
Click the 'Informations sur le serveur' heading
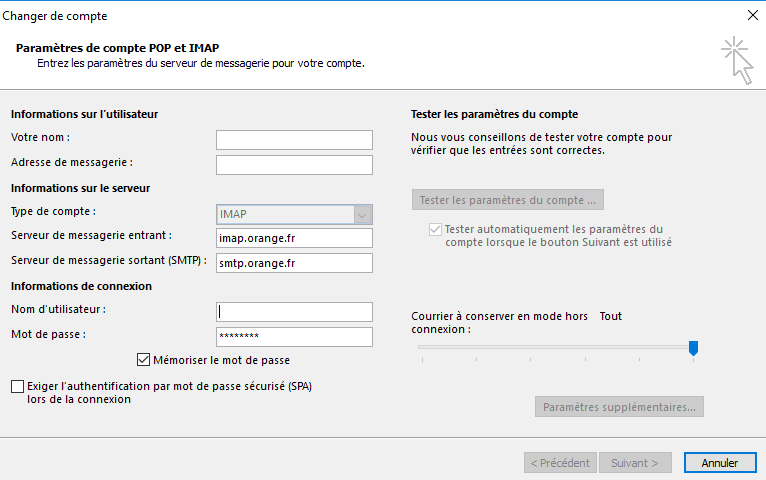[x=80, y=188]
